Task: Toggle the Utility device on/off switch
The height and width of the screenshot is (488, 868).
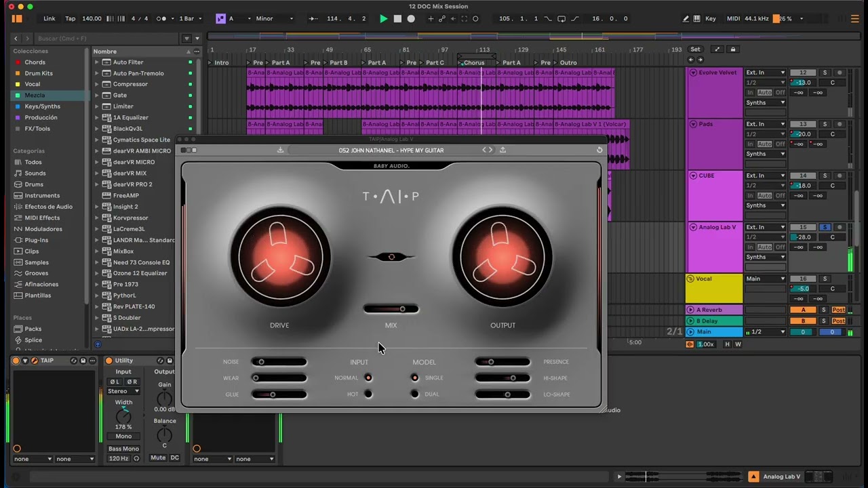Action: click(108, 361)
